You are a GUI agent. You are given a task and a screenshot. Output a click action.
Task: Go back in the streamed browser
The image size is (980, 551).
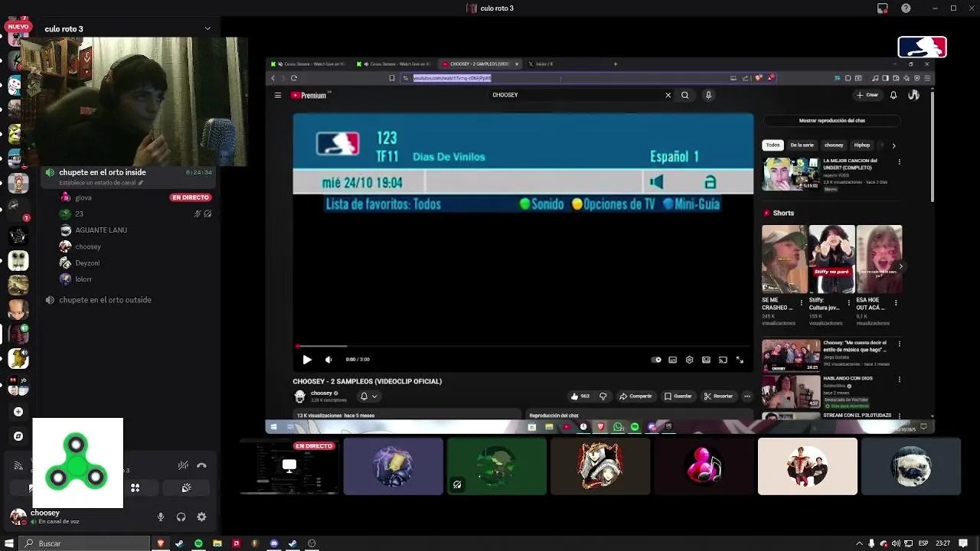click(x=273, y=77)
